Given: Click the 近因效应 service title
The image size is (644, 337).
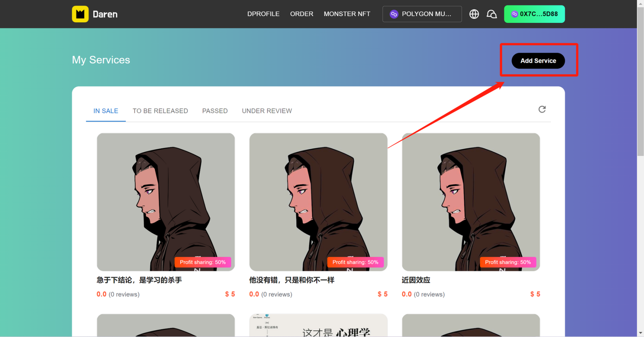Looking at the screenshot, I should tap(416, 280).
